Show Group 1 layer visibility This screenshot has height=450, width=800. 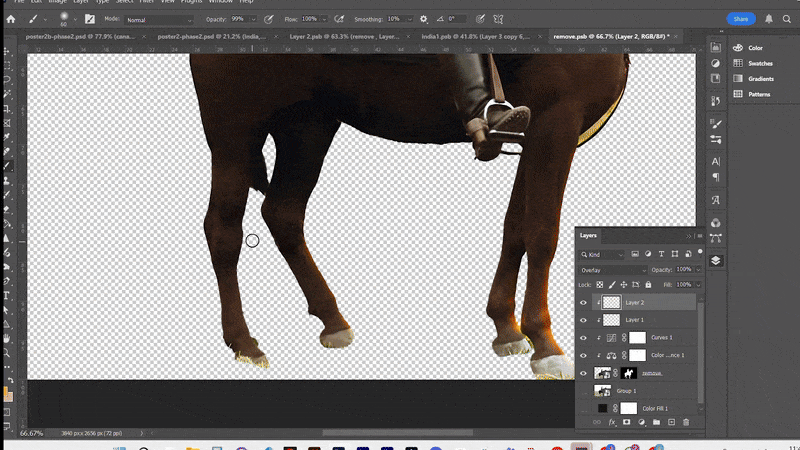[583, 391]
